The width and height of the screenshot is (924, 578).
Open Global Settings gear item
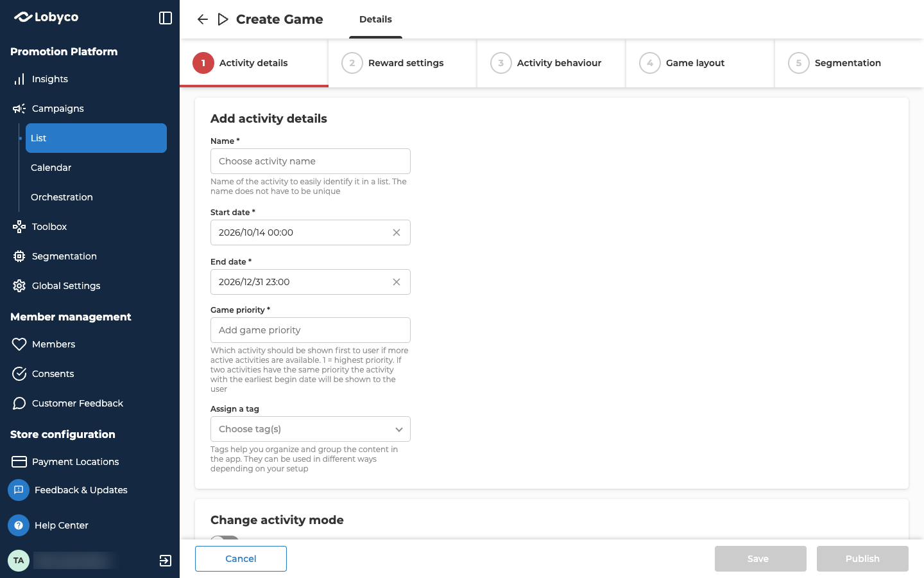[90, 286]
